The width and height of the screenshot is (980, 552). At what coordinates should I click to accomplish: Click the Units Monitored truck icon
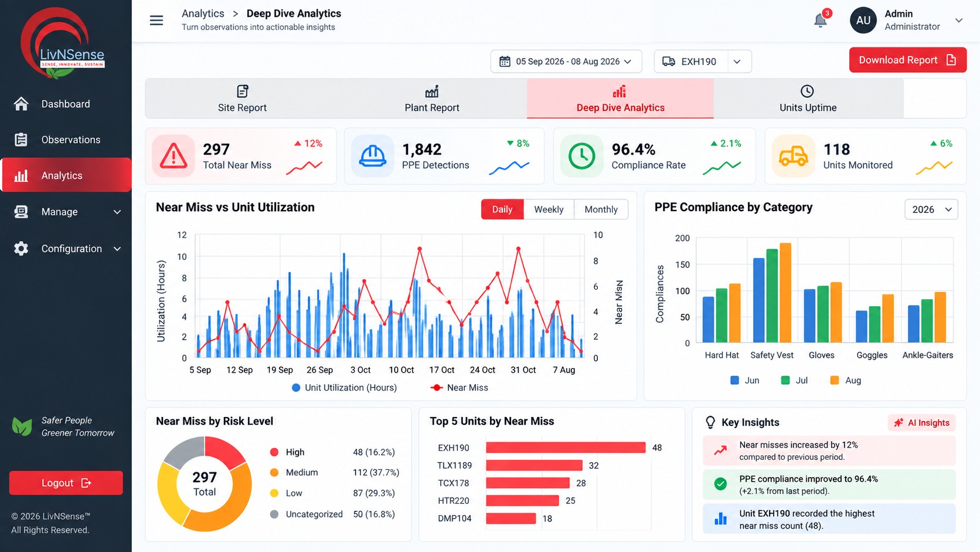click(793, 156)
